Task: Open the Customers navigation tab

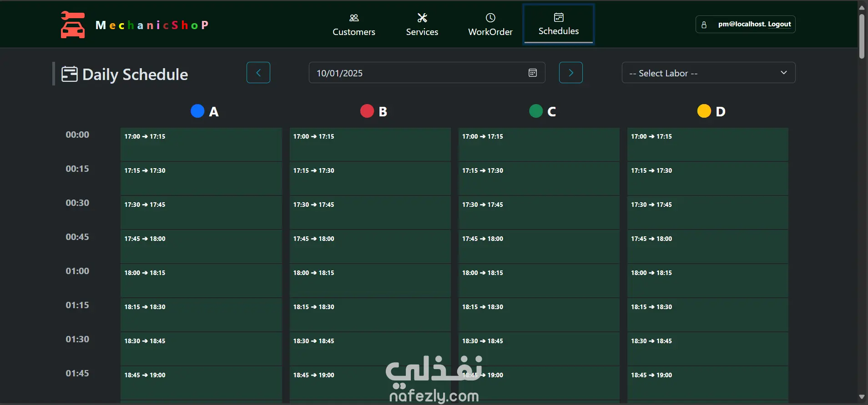Action: pos(354,25)
